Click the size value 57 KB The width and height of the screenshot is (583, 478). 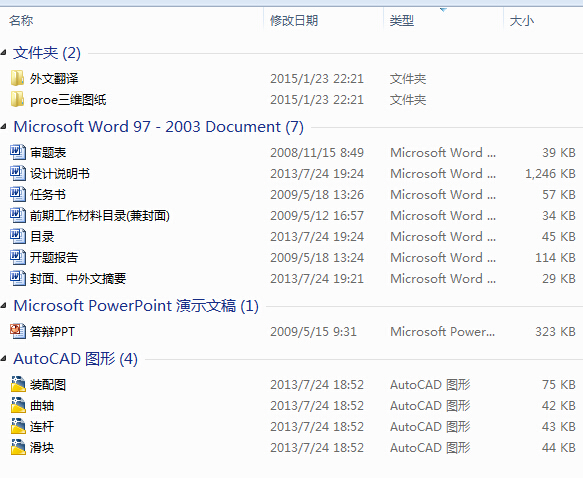558,194
